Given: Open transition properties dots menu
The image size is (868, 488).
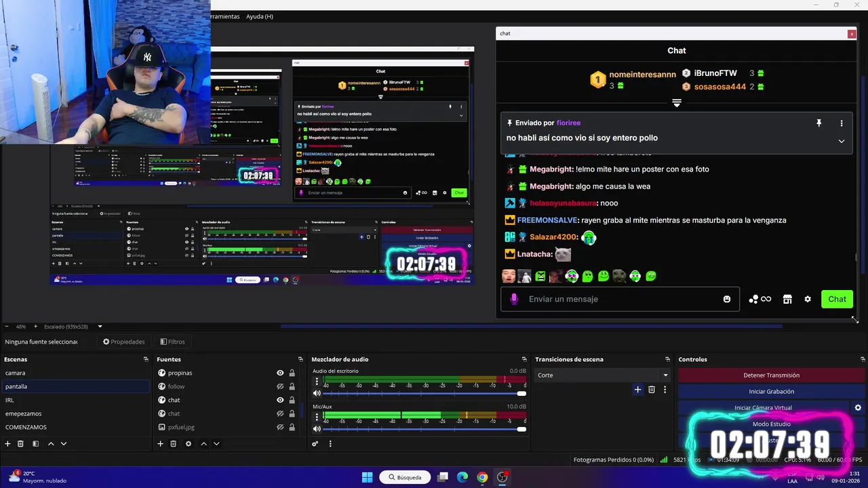Looking at the screenshot, I should (665, 390).
